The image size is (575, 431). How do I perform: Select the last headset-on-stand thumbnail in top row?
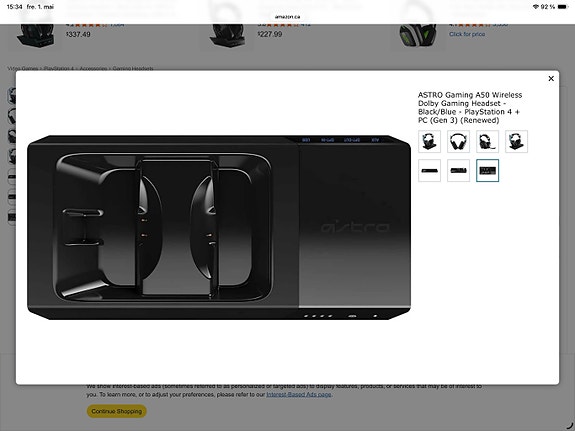(516, 142)
